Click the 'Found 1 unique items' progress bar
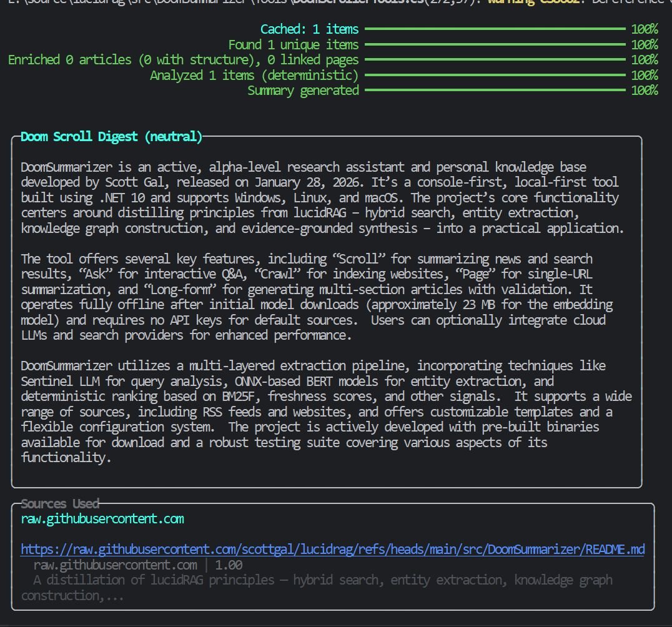Screen dimensions: 672x627 click(495, 44)
